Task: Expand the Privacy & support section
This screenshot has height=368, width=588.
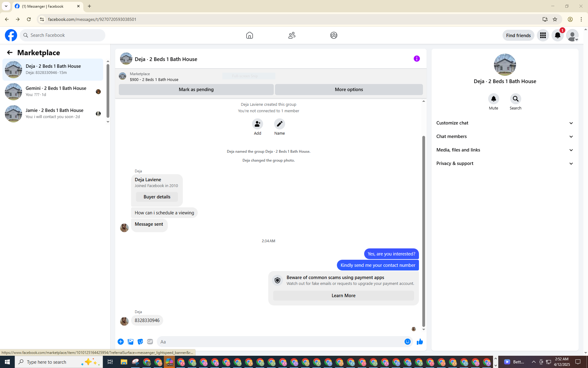Action: click(505, 163)
